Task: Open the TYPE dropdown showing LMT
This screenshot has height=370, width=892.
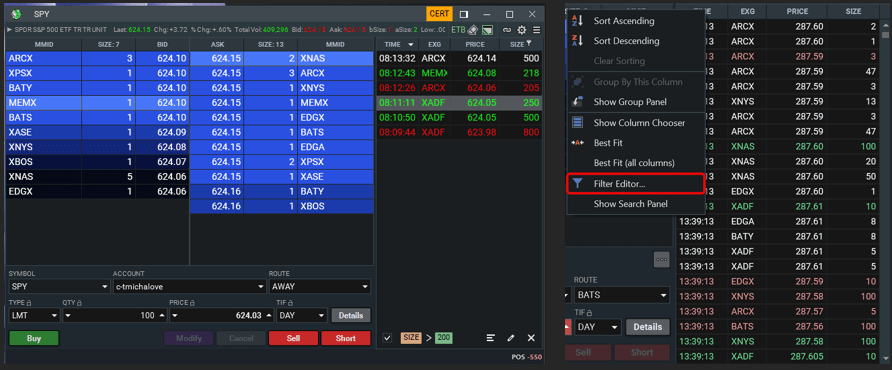Action: coord(34,315)
